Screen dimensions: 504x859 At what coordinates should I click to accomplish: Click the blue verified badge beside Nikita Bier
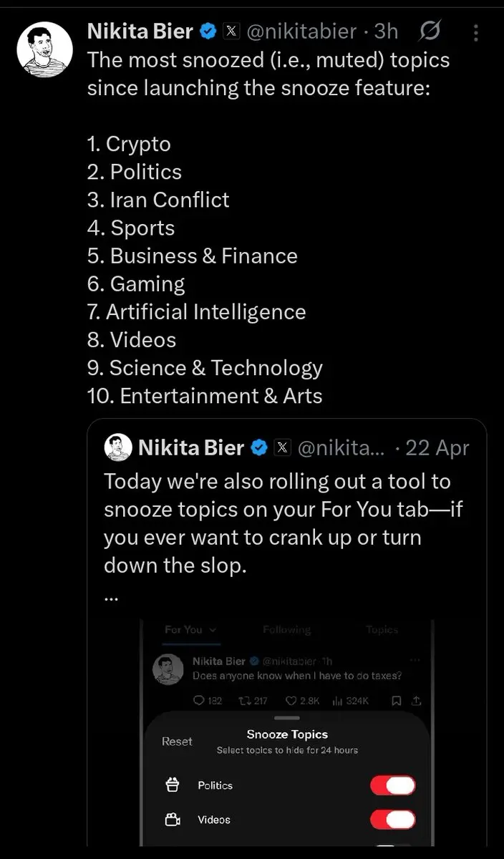point(208,31)
